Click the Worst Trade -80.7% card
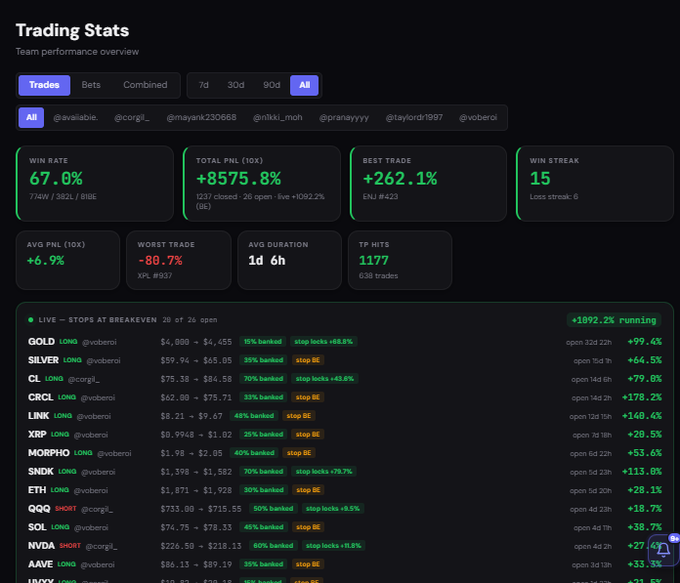 click(x=179, y=260)
